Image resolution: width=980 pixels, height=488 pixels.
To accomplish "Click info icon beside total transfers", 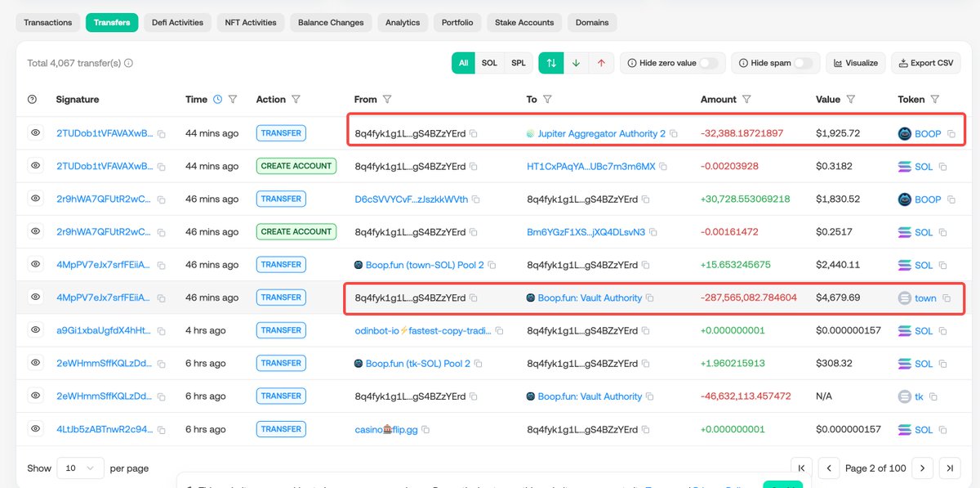I will [128, 63].
